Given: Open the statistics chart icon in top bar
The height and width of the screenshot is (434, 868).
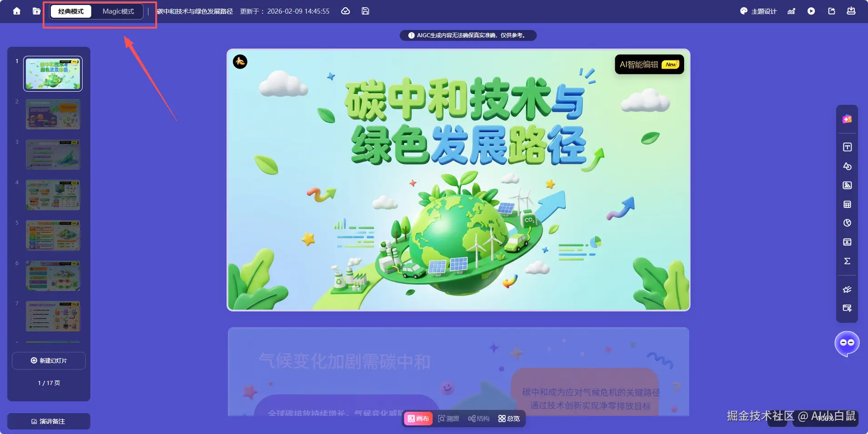Looking at the screenshot, I should coord(791,11).
